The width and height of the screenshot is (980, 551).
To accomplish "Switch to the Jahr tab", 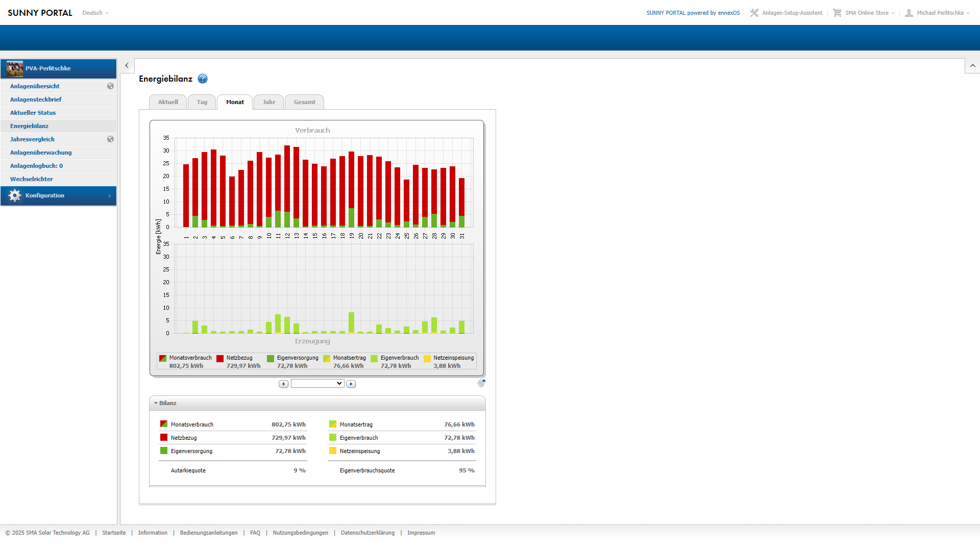I will (268, 102).
